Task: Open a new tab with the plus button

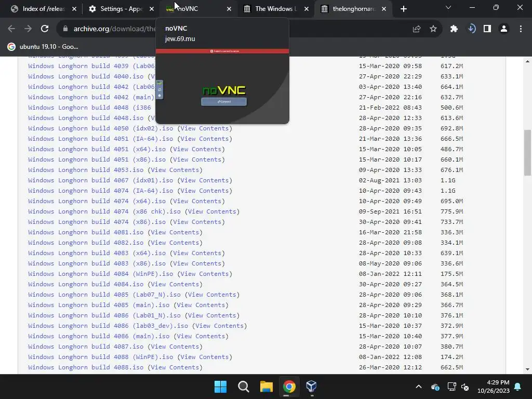Action: [x=403, y=9]
